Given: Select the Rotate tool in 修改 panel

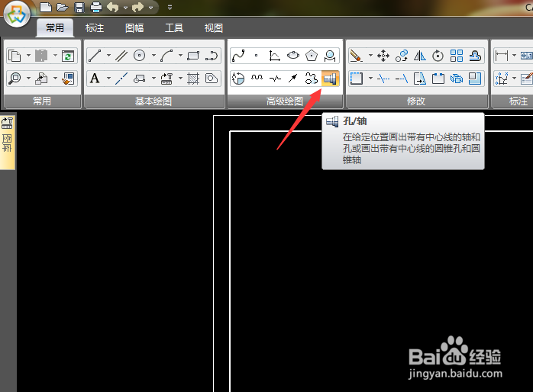Looking at the screenshot, I should tap(438, 56).
